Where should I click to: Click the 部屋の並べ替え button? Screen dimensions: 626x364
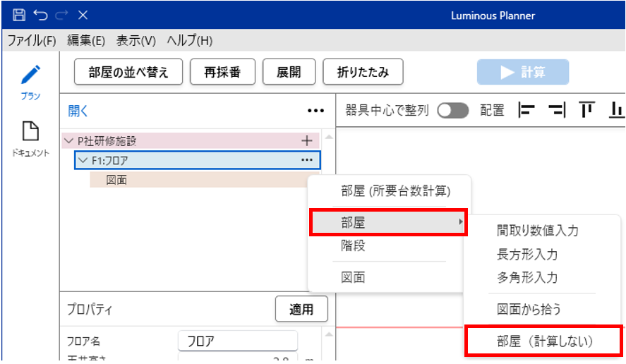128,72
